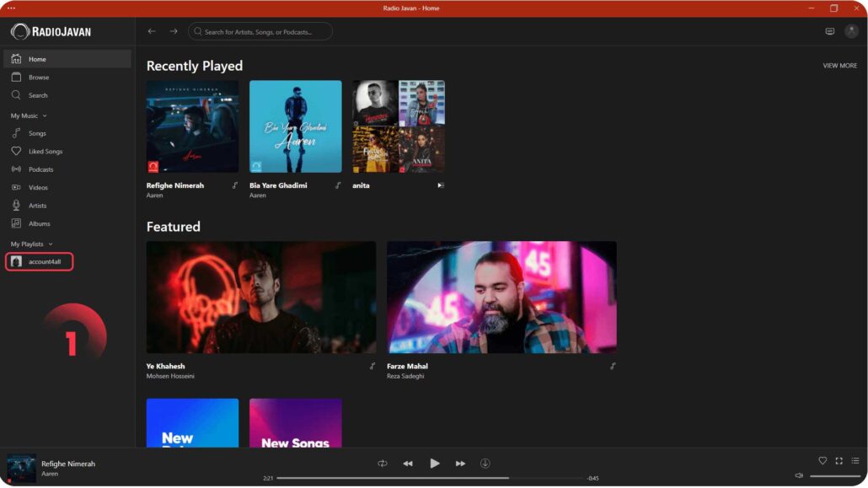Open the Videos camera icon
This screenshot has height=488, width=868.
point(16,187)
